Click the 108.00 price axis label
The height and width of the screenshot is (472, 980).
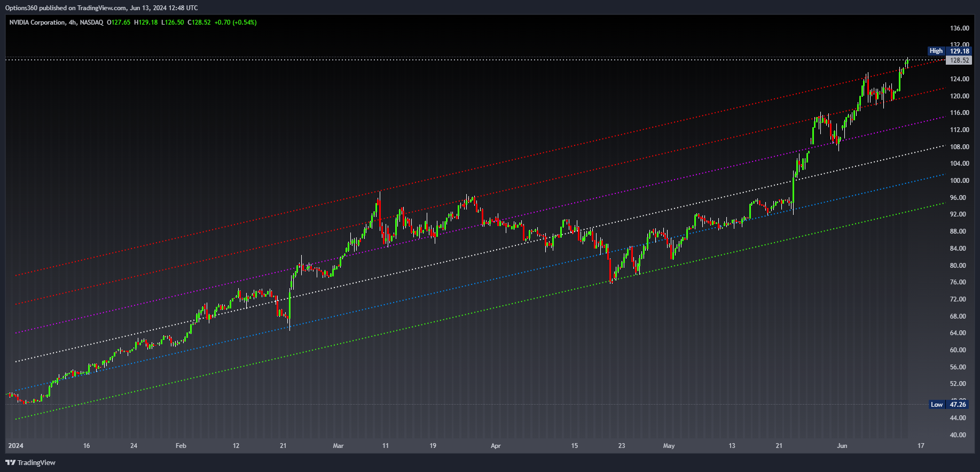[x=960, y=147]
